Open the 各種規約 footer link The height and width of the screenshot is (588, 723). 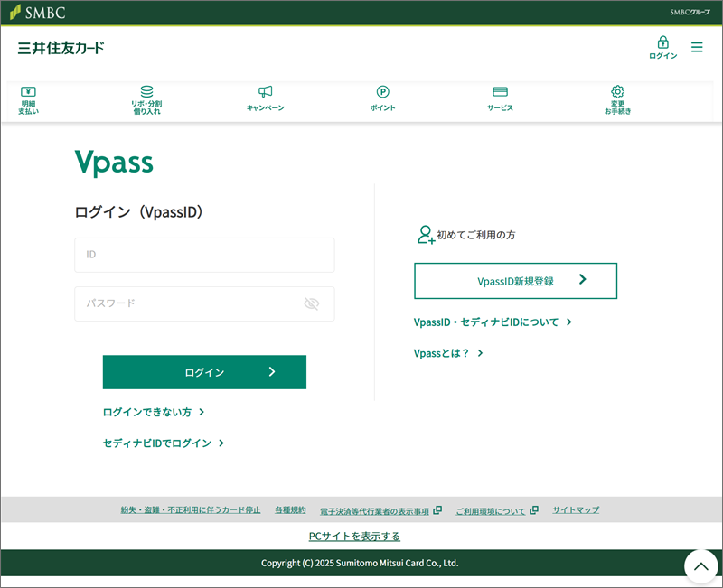click(x=290, y=510)
